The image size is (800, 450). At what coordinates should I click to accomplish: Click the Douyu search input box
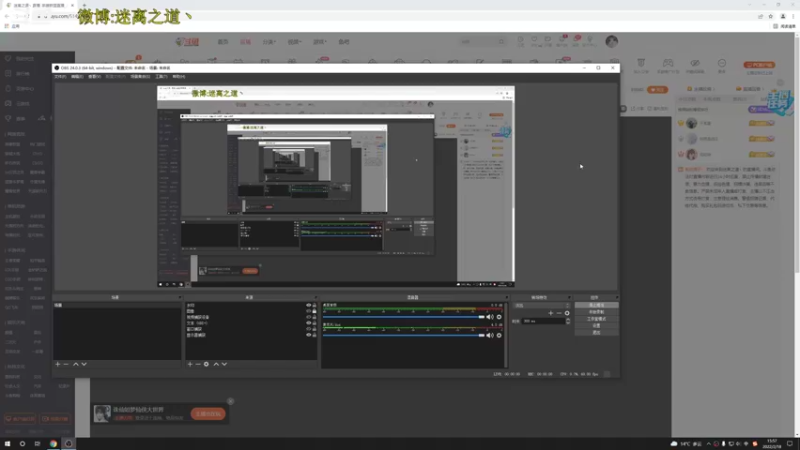point(478,42)
